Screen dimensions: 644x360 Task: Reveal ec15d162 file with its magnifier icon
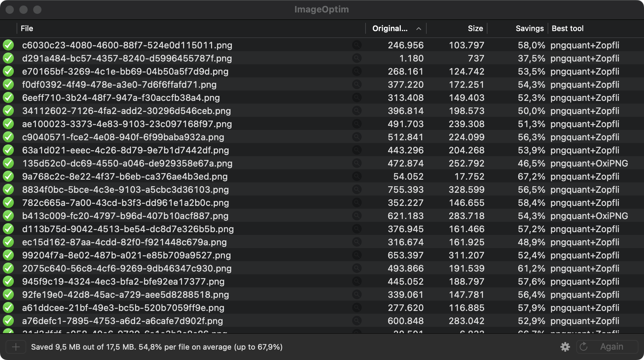(x=357, y=242)
